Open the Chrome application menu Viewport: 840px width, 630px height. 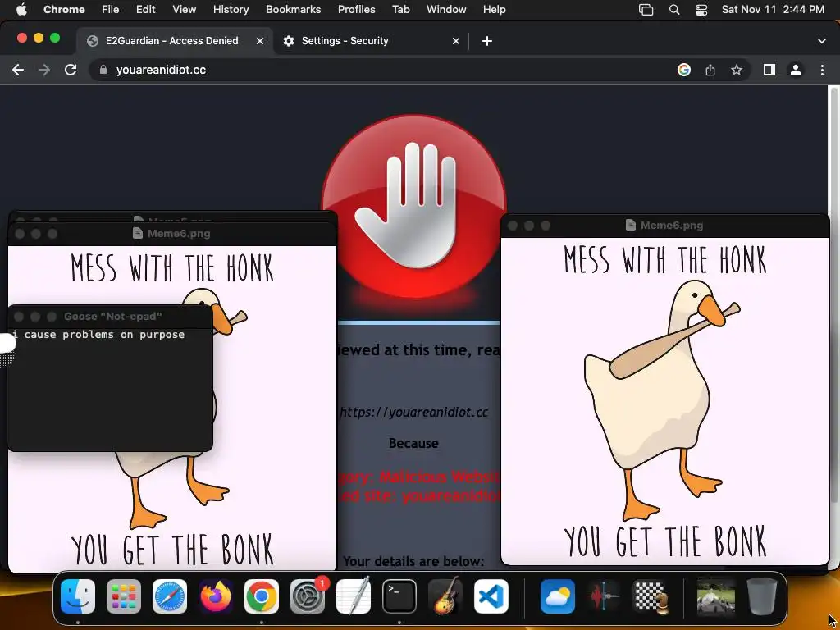click(64, 10)
